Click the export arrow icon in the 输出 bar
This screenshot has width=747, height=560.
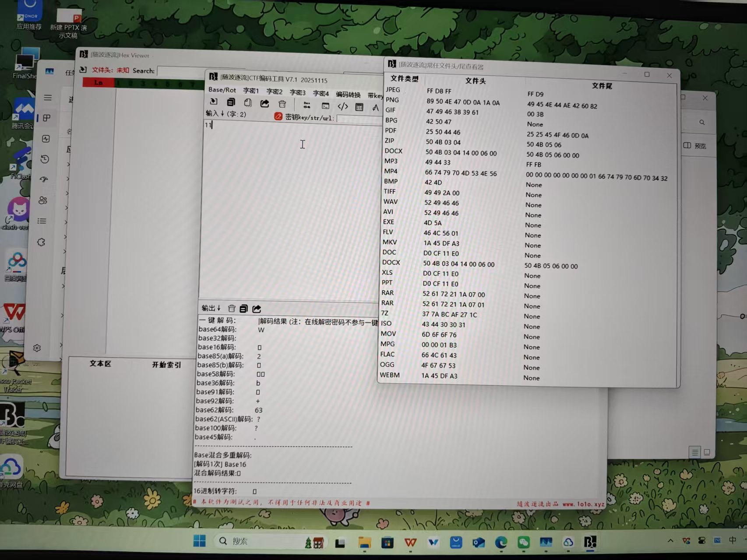point(257,309)
